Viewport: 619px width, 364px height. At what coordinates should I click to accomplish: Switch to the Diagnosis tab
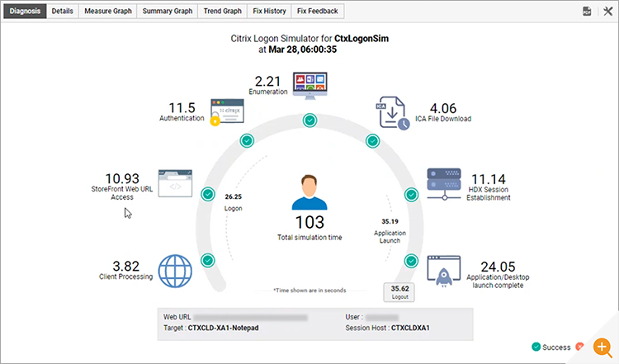(25, 11)
